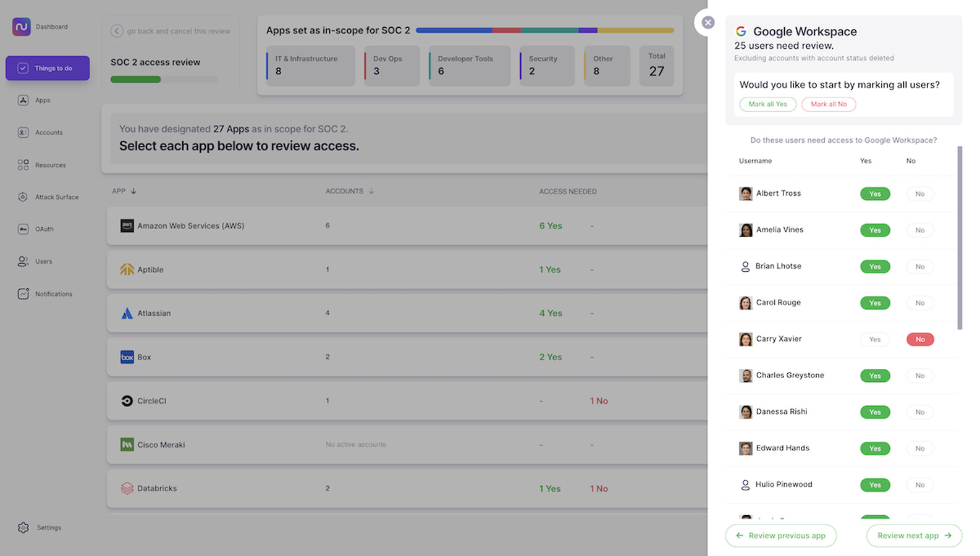
Task: Set Carry Xavier to Yes
Action: (875, 339)
